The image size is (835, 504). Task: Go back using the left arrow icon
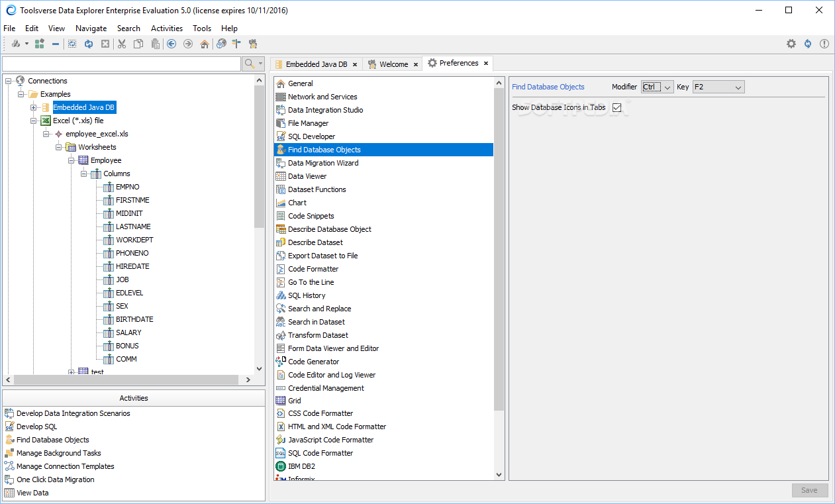[172, 44]
